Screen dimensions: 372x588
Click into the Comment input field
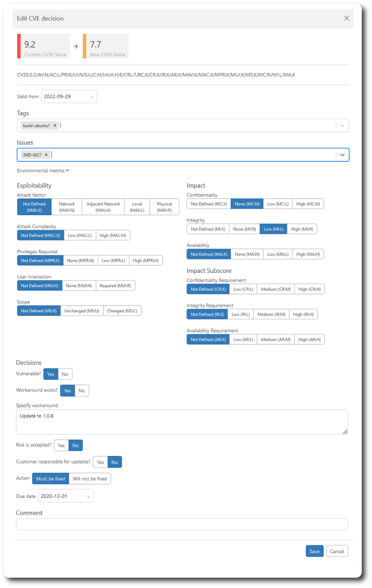click(x=182, y=524)
